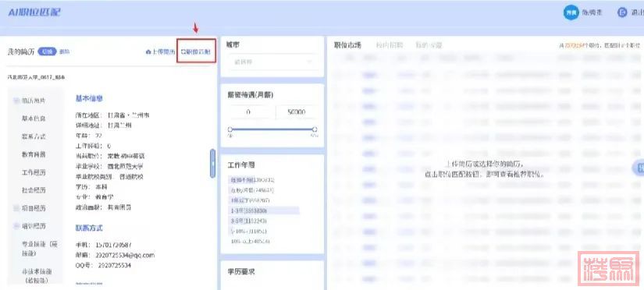This screenshot has height=290, width=644.
Task: Go to 社会经历 in resume outline
Action: [x=34, y=190]
